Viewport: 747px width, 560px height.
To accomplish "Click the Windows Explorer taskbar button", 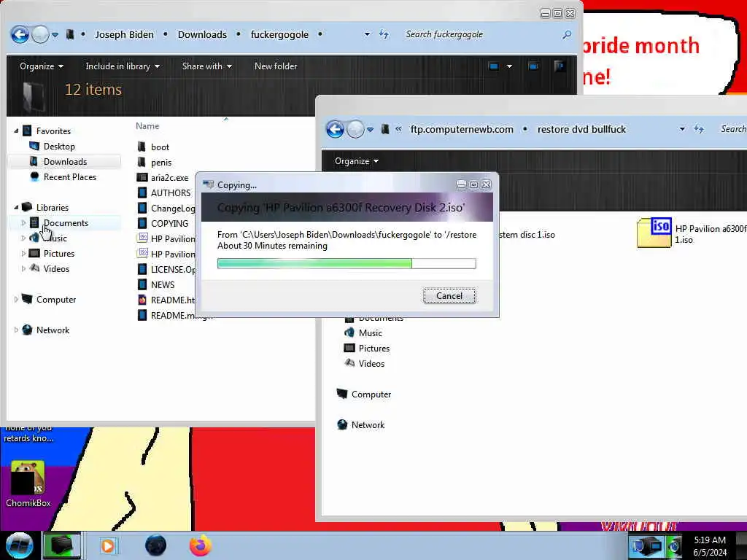I will (x=62, y=545).
